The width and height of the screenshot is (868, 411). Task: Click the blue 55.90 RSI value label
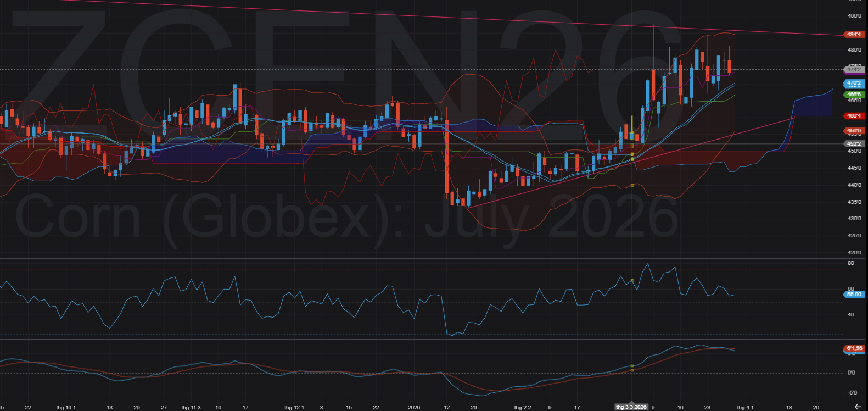[x=854, y=295]
